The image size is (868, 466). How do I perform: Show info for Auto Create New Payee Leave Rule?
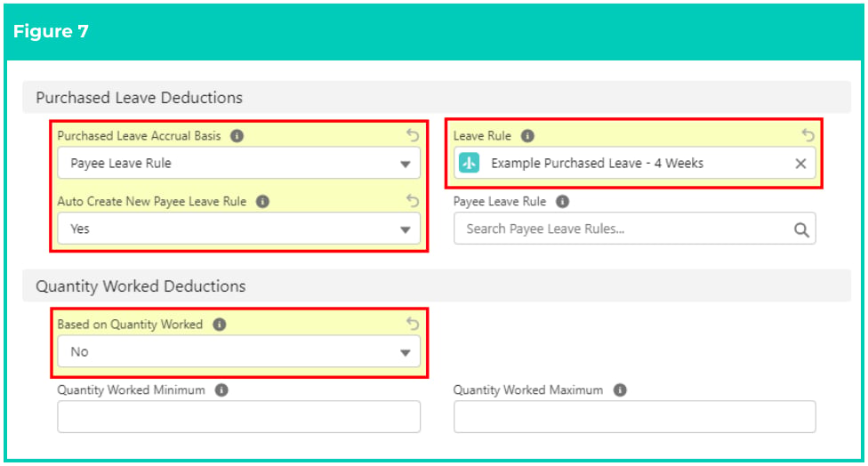point(262,202)
